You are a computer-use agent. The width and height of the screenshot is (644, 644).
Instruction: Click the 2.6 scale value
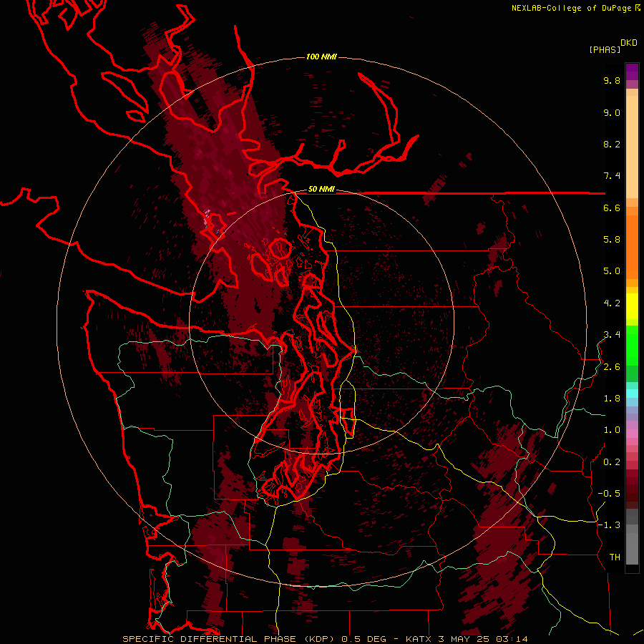pyautogui.click(x=612, y=366)
